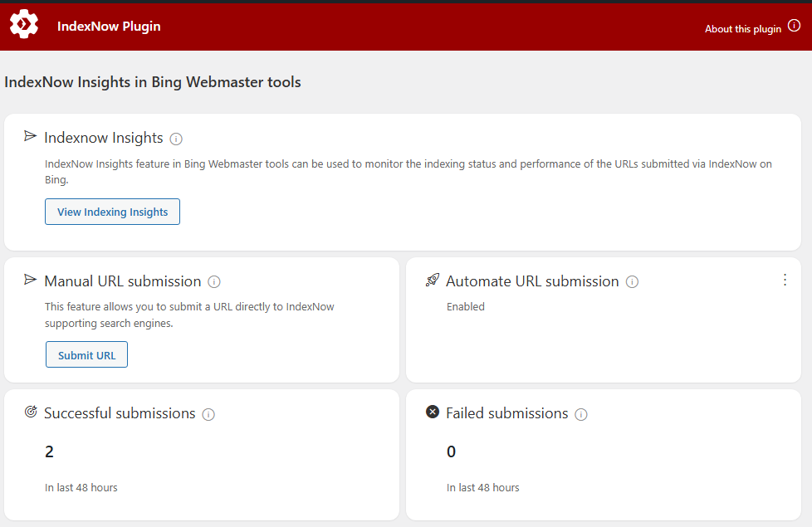
Task: Click the successful submissions target icon
Action: [x=31, y=412]
